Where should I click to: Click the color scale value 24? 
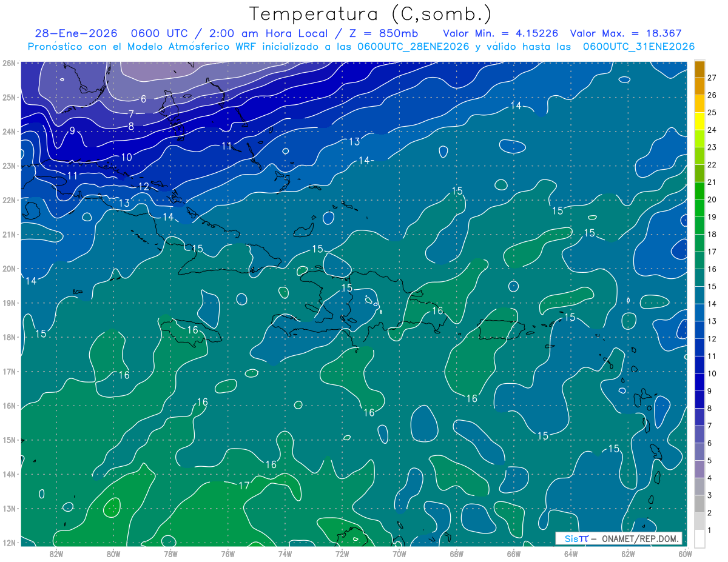coord(712,130)
